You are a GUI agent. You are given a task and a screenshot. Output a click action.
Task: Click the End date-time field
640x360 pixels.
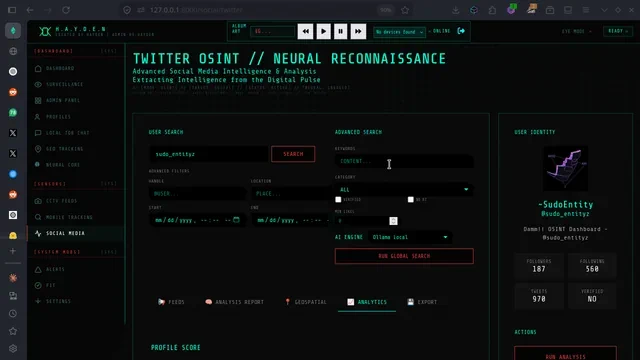click(x=291, y=220)
